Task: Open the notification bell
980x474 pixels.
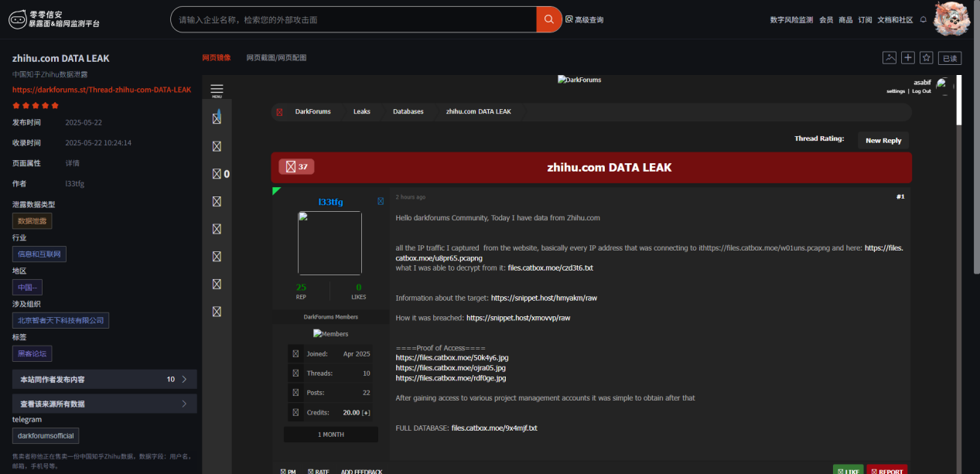Action: 923,19
